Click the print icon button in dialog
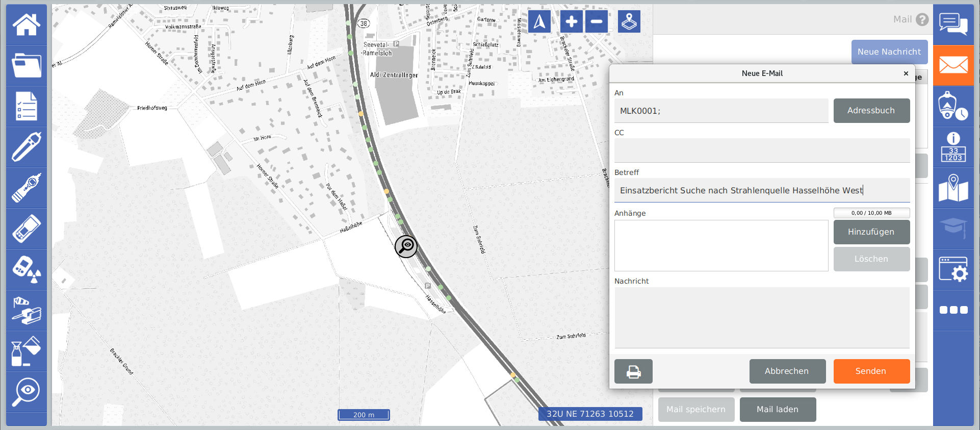The image size is (980, 430). (633, 371)
